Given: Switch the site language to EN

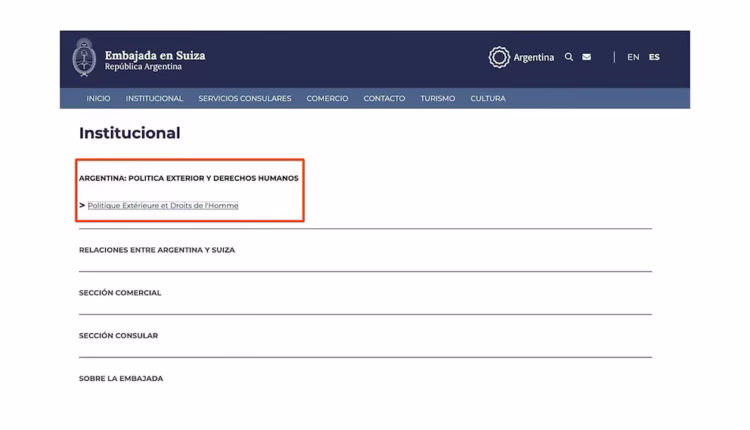Looking at the screenshot, I should point(633,57).
